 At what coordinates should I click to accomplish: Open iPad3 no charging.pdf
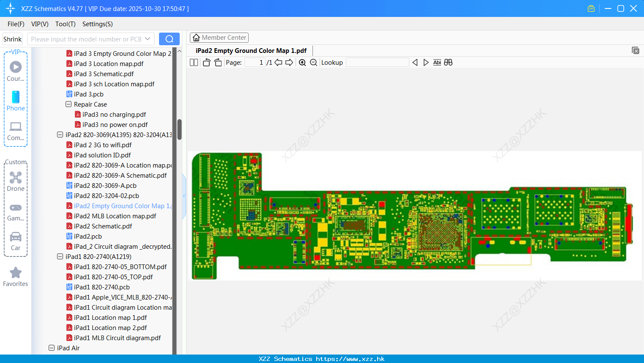(x=110, y=115)
